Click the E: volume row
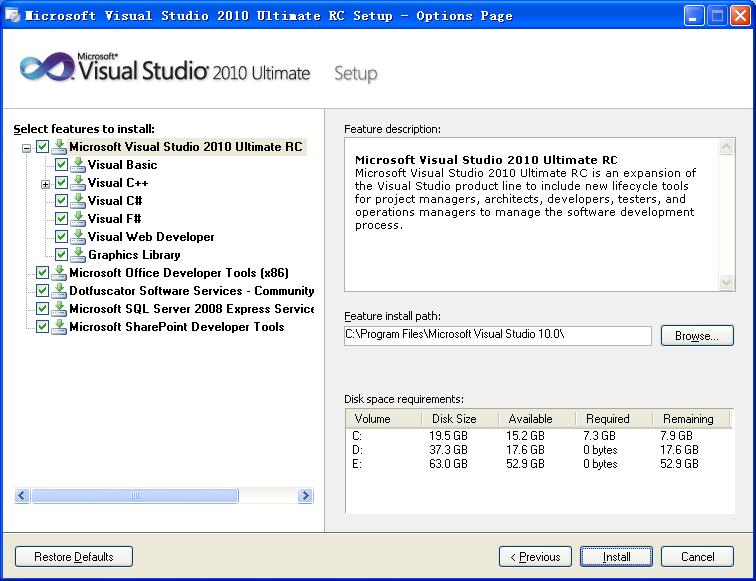The image size is (756, 581). click(540, 464)
